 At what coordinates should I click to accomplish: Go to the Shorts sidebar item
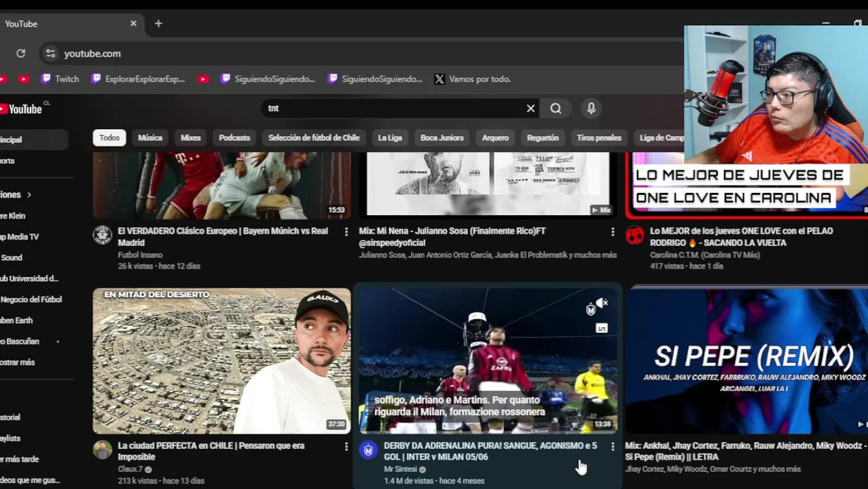8,160
